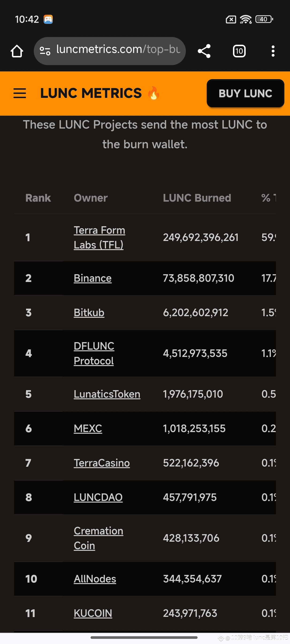Follow the LunaticsToken link
The width and height of the screenshot is (290, 644).
click(x=107, y=394)
